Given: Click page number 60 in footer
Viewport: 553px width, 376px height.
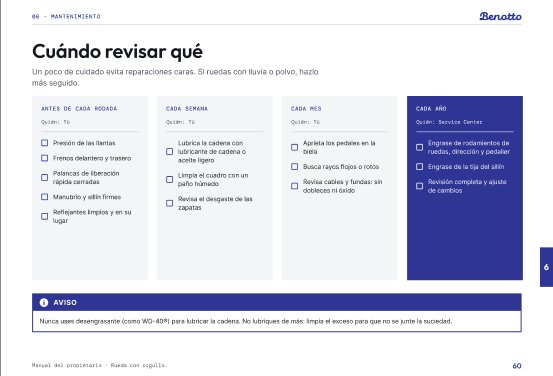Looking at the screenshot, I should pos(517,366).
